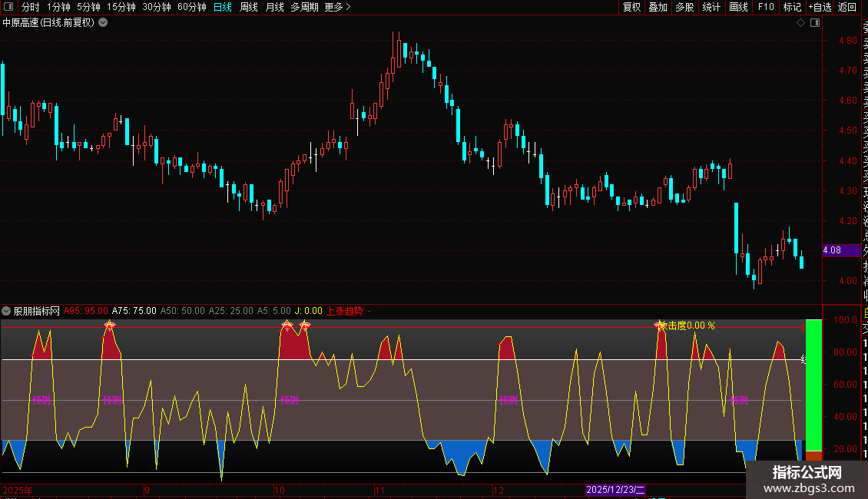Select the 60分钟 period
This screenshot has height=499, width=868.
point(192,7)
